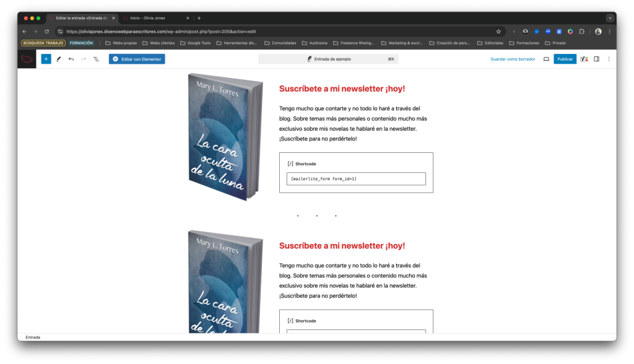Select the pencil Tools icon
634x364 pixels.
coord(59,59)
